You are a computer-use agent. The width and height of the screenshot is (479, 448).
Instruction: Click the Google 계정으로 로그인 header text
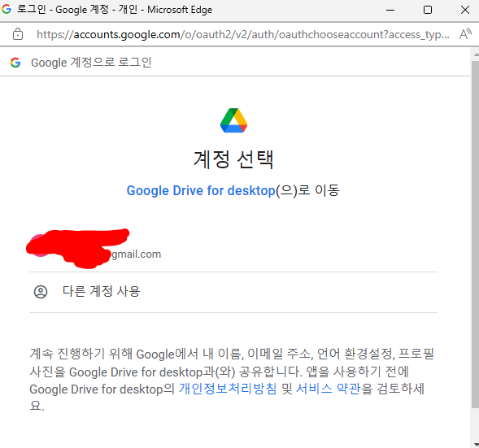click(x=91, y=63)
